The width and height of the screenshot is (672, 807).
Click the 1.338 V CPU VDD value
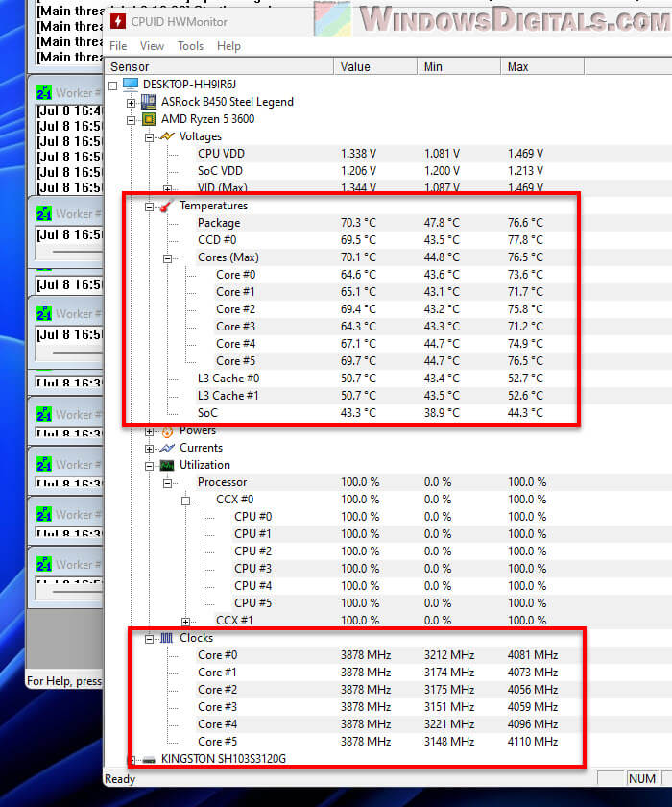[358, 154]
